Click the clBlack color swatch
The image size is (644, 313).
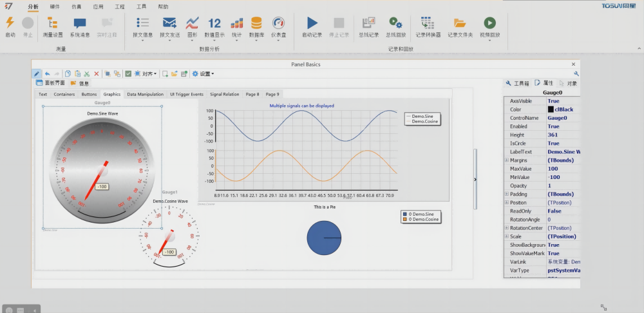(x=551, y=109)
